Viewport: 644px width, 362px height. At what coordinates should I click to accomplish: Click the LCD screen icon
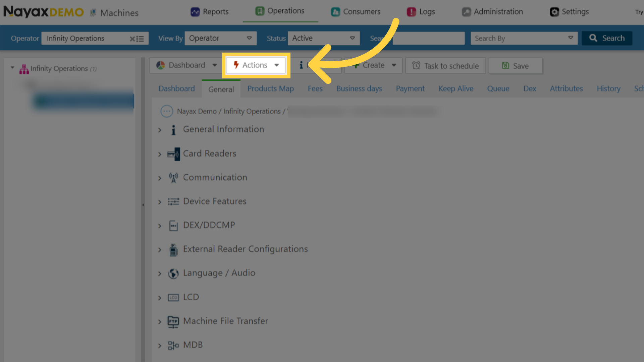tap(173, 298)
